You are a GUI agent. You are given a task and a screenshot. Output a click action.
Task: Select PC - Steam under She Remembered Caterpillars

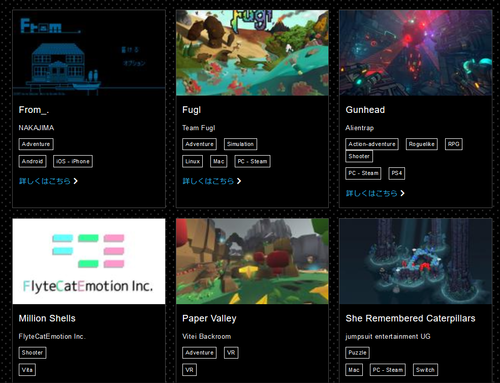click(x=388, y=370)
